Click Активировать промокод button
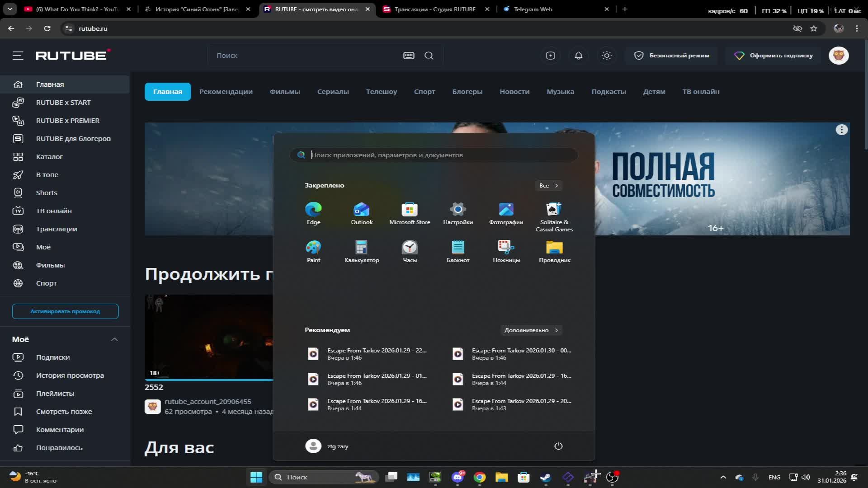Viewport: 868px width, 488px height. click(x=65, y=311)
